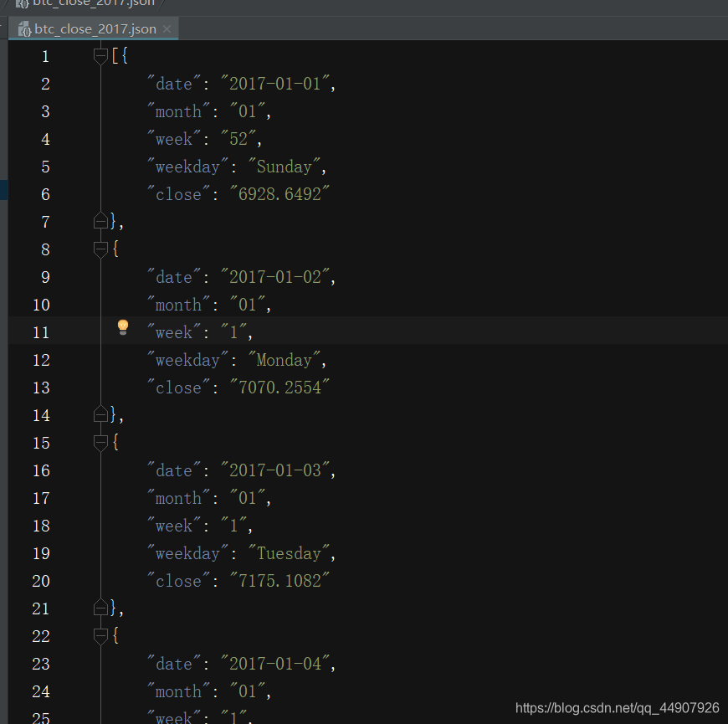Click the close value "7175.1082"
The height and width of the screenshot is (724, 728).
tap(279, 581)
